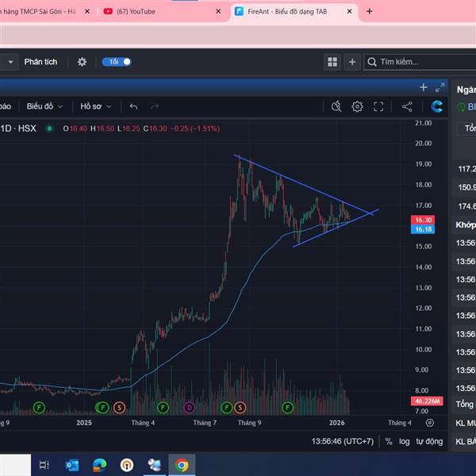Open Chrome from the taskbar
476x476 pixels.
pos(182,465)
